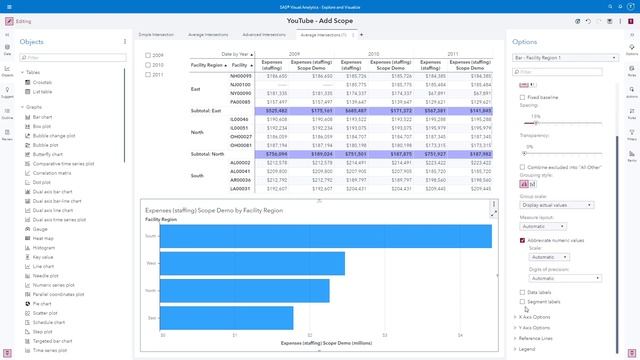Collapse the Graphs group in Objects
Viewport: 640px width, 360px height.
click(22, 107)
